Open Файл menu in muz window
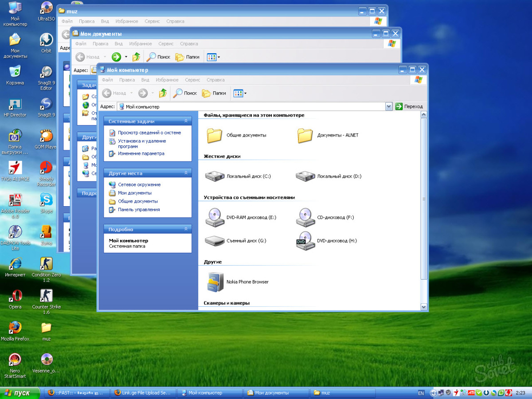This screenshot has width=532, height=399. (x=67, y=21)
